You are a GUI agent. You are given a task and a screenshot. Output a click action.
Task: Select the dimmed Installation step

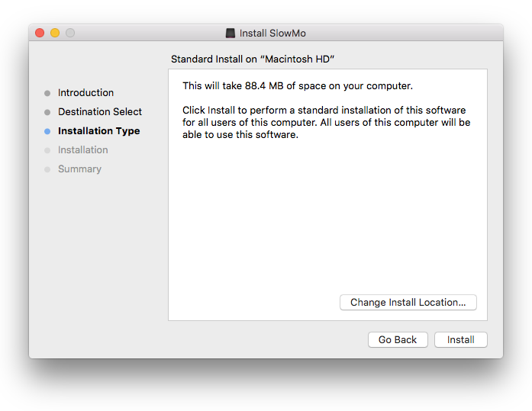pos(82,149)
